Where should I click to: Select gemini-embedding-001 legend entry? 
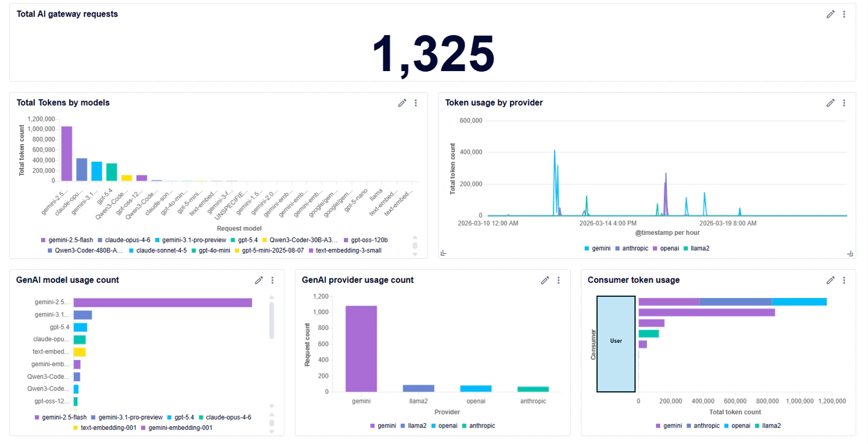[177, 427]
